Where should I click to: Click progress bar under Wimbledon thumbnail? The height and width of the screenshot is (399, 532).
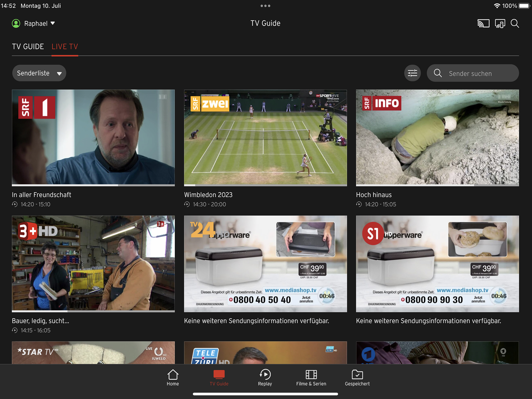[x=265, y=185]
